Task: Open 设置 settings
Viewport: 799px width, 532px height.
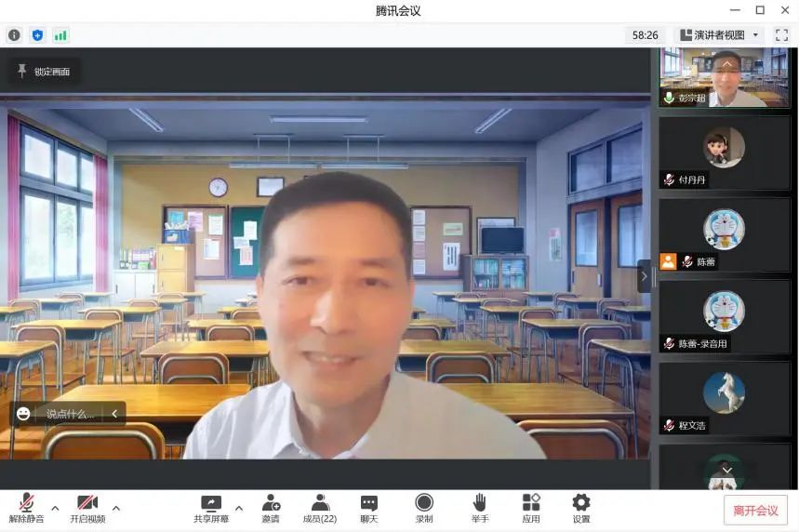Action: tap(581, 508)
